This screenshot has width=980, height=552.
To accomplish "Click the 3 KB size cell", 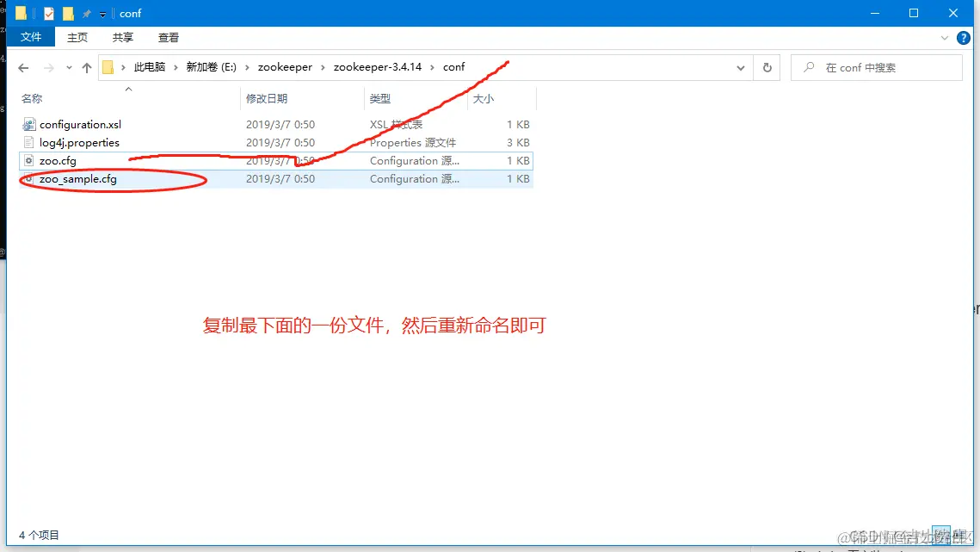I will 518,143.
